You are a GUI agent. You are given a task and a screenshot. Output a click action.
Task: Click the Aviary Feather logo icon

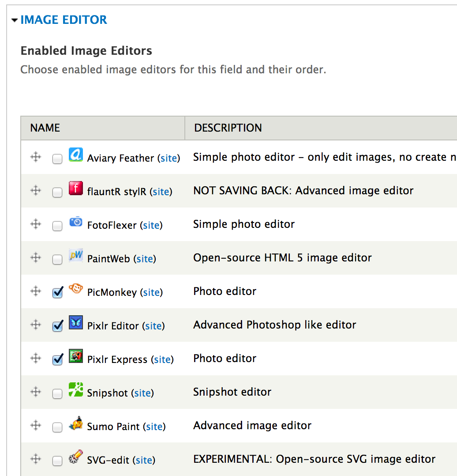point(76,155)
